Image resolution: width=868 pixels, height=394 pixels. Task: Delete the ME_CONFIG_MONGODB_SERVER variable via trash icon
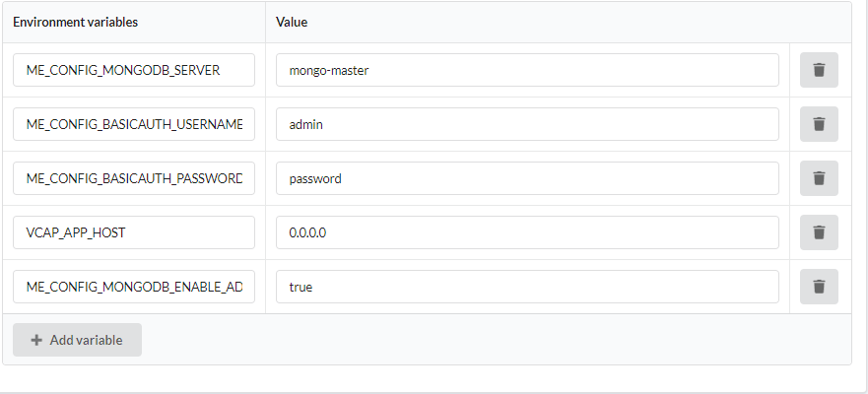point(819,70)
